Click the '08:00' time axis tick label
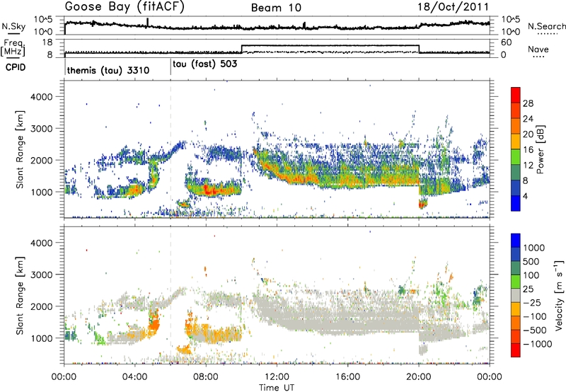 pos(206,377)
